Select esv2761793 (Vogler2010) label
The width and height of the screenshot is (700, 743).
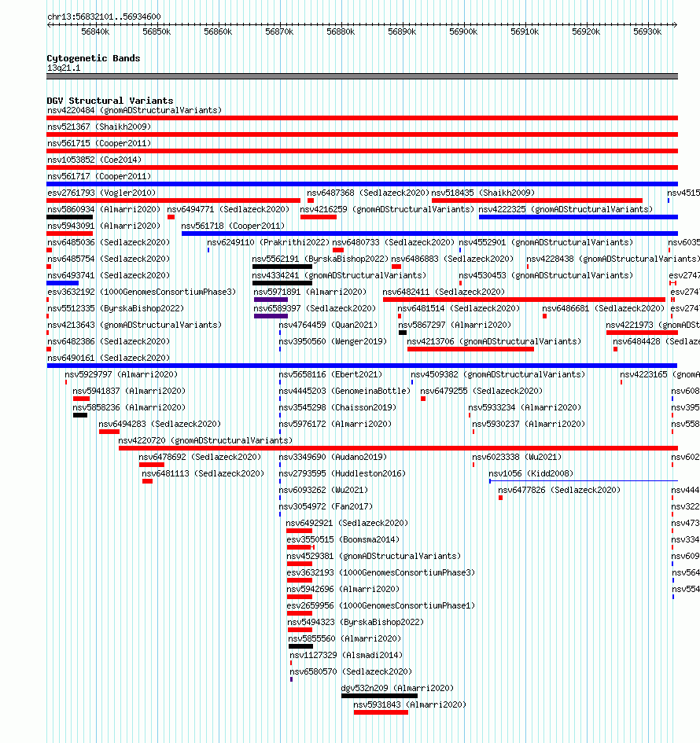(x=101, y=193)
